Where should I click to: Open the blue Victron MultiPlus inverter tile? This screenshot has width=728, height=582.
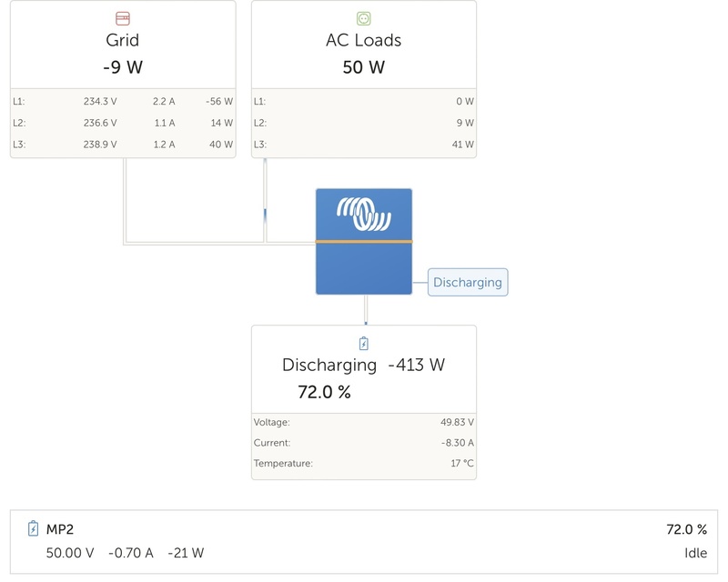(x=365, y=241)
